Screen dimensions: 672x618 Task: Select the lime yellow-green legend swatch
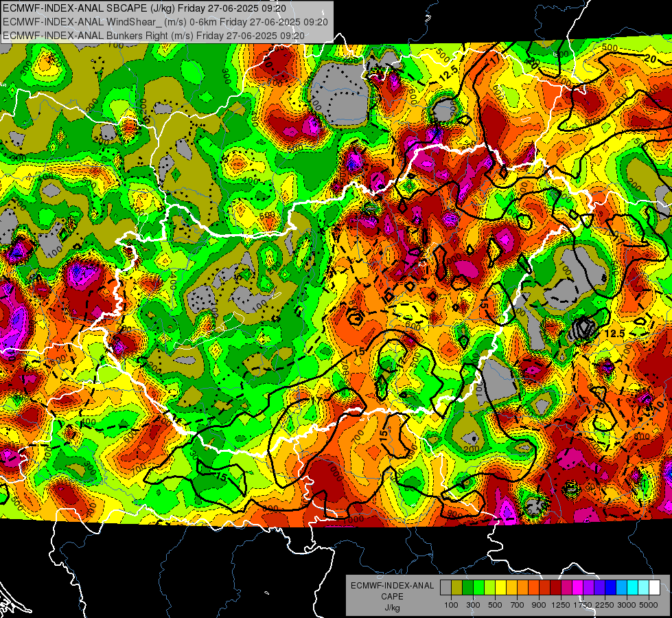click(490, 588)
